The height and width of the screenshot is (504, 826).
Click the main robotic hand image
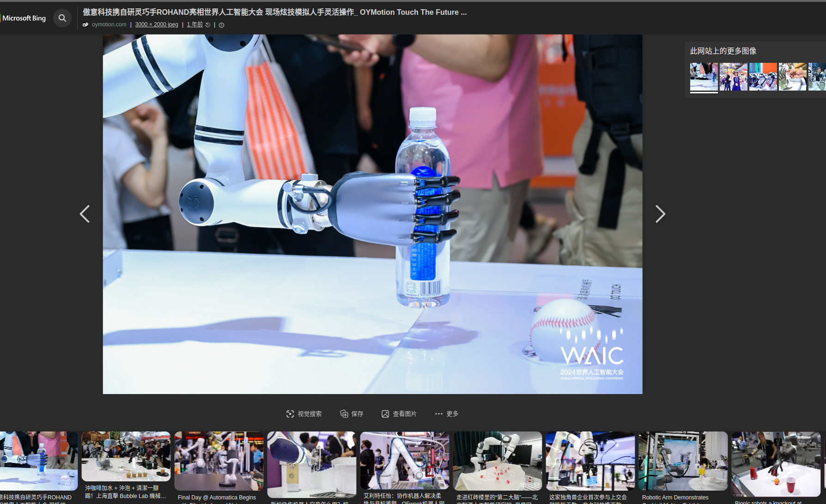pyautogui.click(x=372, y=214)
